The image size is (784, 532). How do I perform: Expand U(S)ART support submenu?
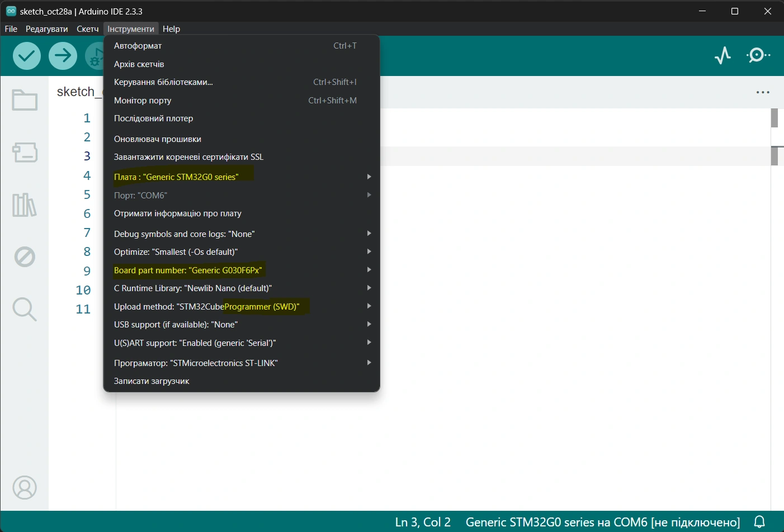(242, 343)
